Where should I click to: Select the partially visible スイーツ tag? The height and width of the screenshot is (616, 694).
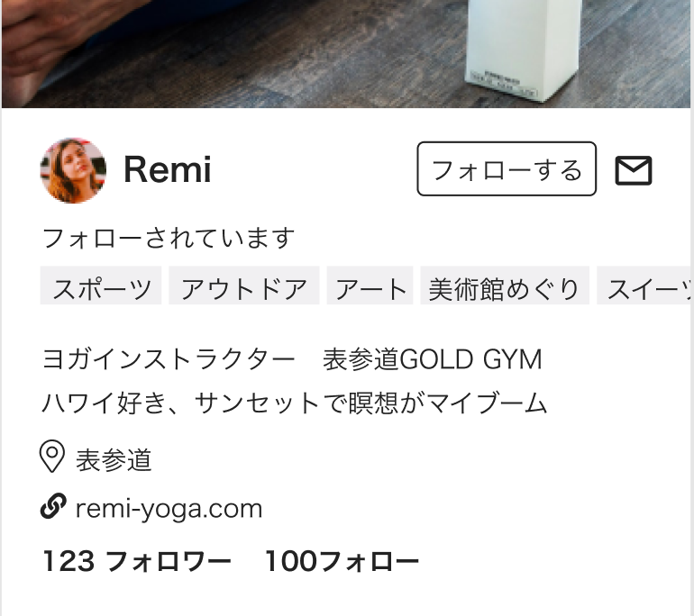(x=645, y=285)
